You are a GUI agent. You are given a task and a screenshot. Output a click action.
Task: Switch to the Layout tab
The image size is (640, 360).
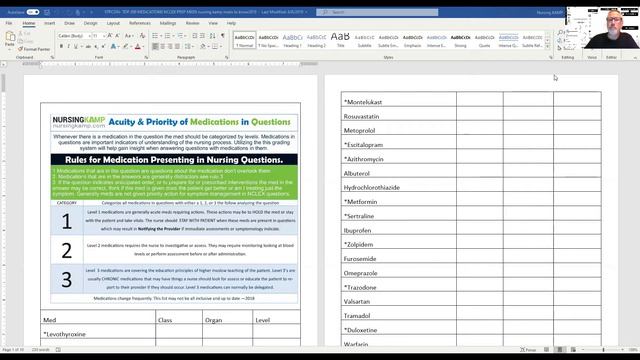[113, 23]
